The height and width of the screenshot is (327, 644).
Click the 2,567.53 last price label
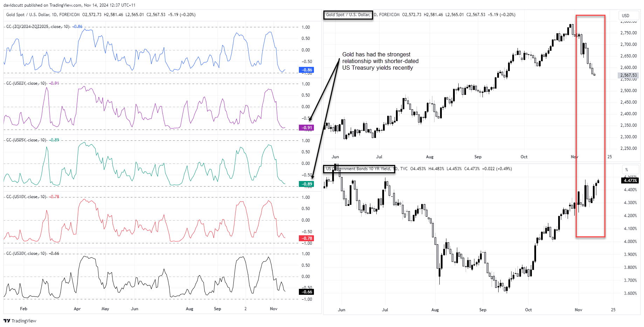coord(629,75)
